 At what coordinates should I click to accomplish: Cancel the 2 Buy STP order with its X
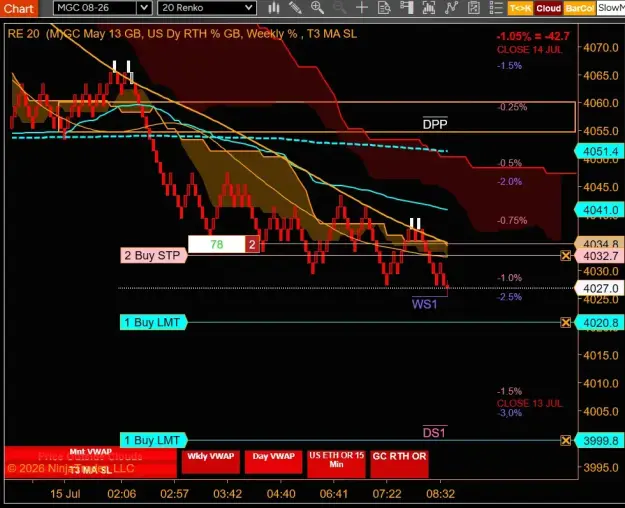pyautogui.click(x=565, y=256)
